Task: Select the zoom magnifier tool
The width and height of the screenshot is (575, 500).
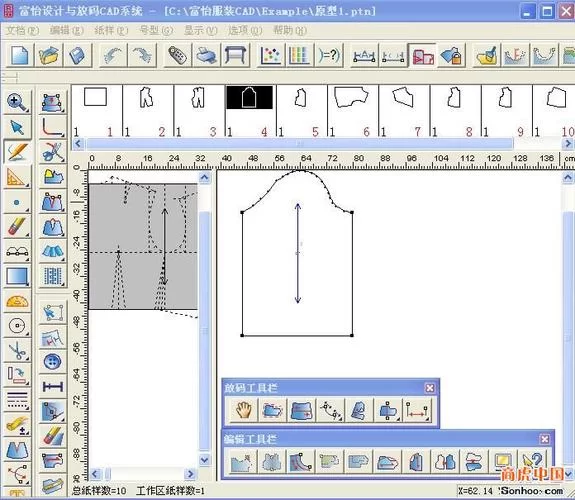Action: point(17,102)
